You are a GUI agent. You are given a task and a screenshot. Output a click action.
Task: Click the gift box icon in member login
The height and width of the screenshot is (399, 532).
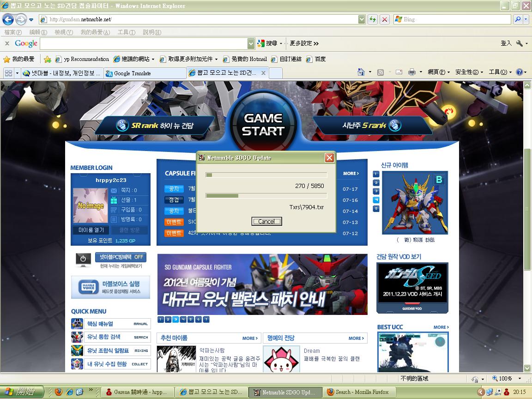(x=114, y=200)
